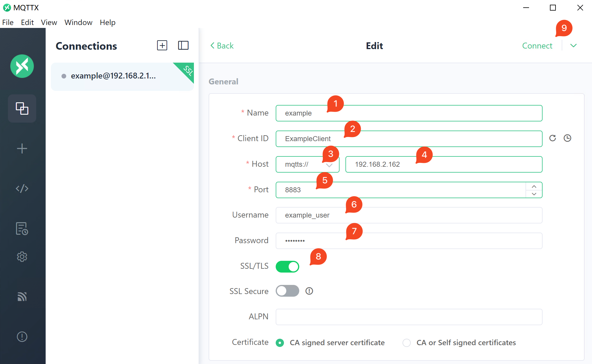Open the Window menu
592x364 pixels.
coord(78,22)
